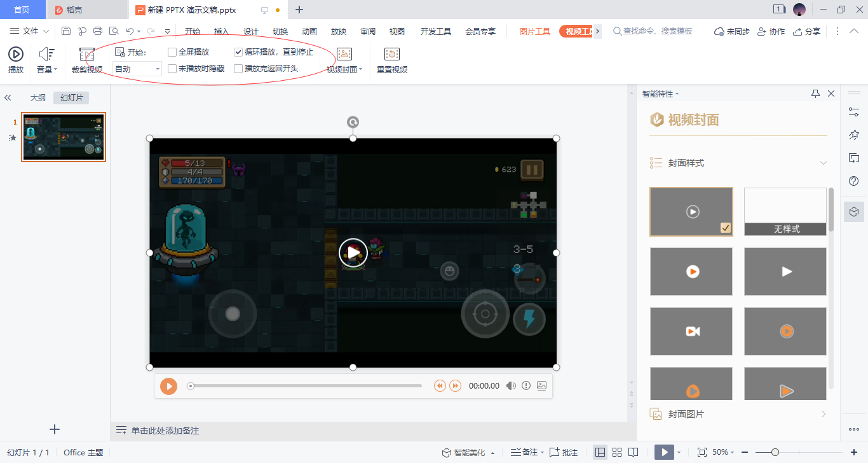Click the rewind icon on video bar
868x463 pixels.
pos(440,386)
